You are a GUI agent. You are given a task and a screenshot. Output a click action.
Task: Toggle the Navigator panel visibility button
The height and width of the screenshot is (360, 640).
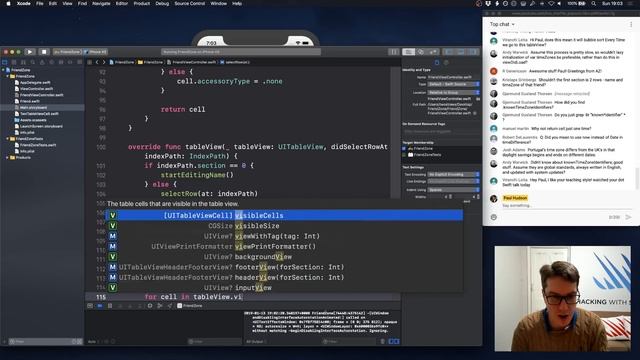pos(449,52)
